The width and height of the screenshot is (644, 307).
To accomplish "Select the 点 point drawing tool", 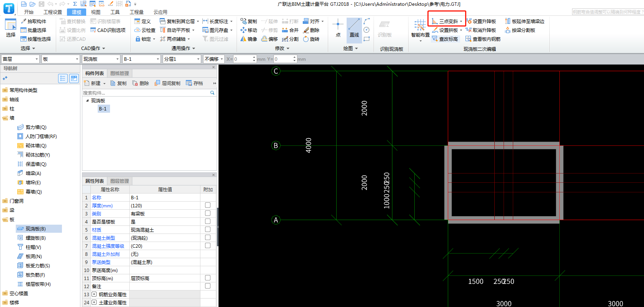I will pos(338,28).
